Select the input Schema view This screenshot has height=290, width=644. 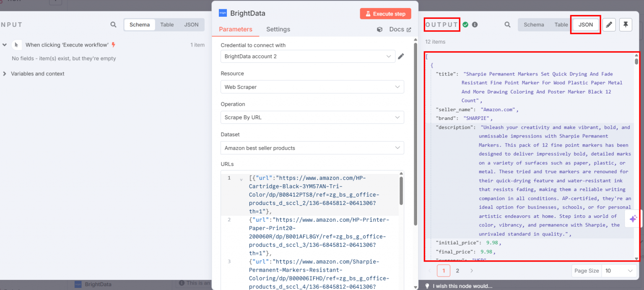[140, 25]
